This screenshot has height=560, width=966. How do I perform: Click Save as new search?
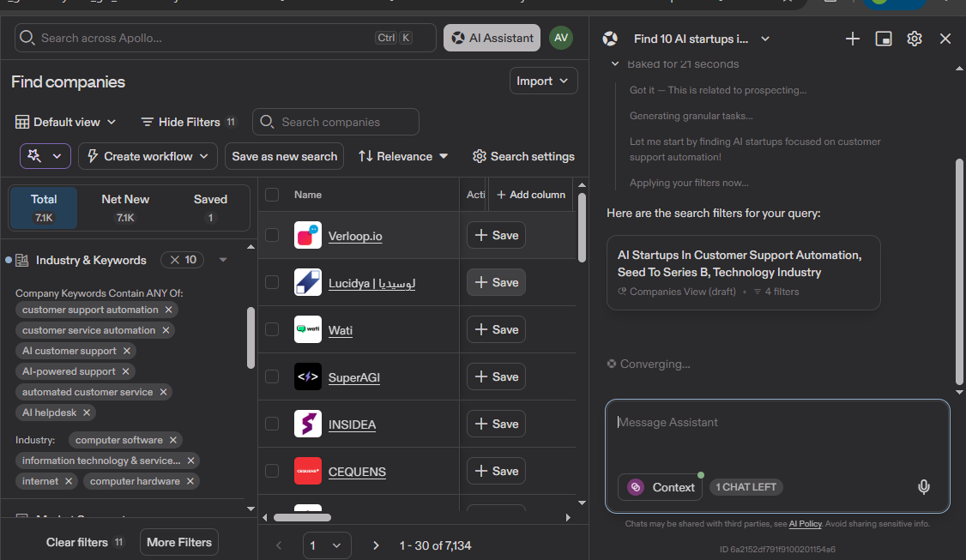(284, 156)
